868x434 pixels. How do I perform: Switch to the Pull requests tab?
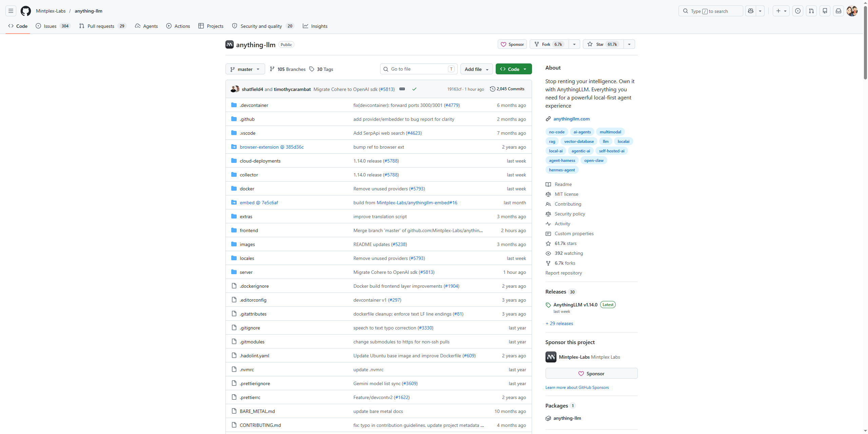pos(103,26)
